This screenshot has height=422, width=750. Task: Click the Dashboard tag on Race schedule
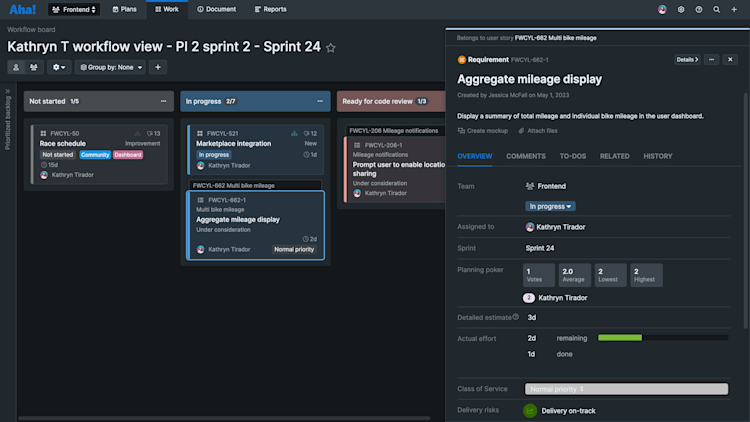(x=128, y=155)
